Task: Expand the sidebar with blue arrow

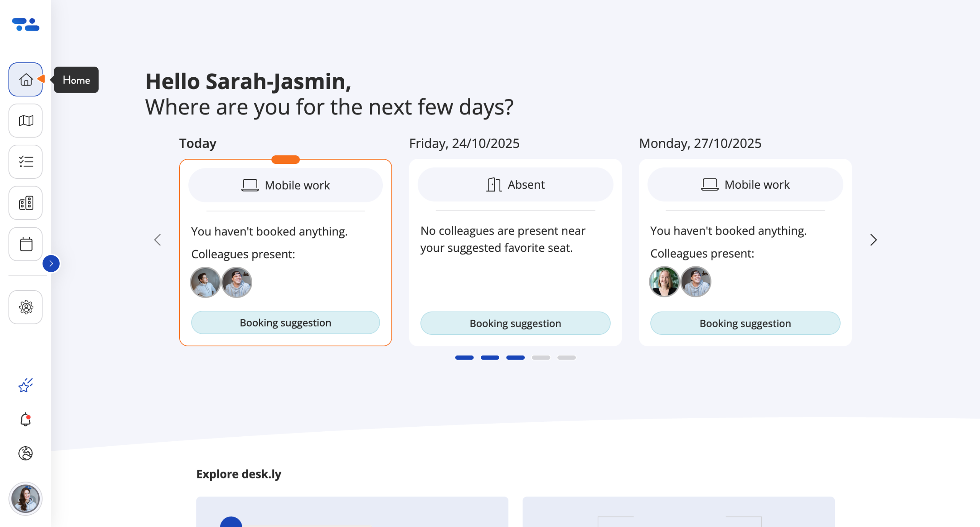Action: (51, 264)
